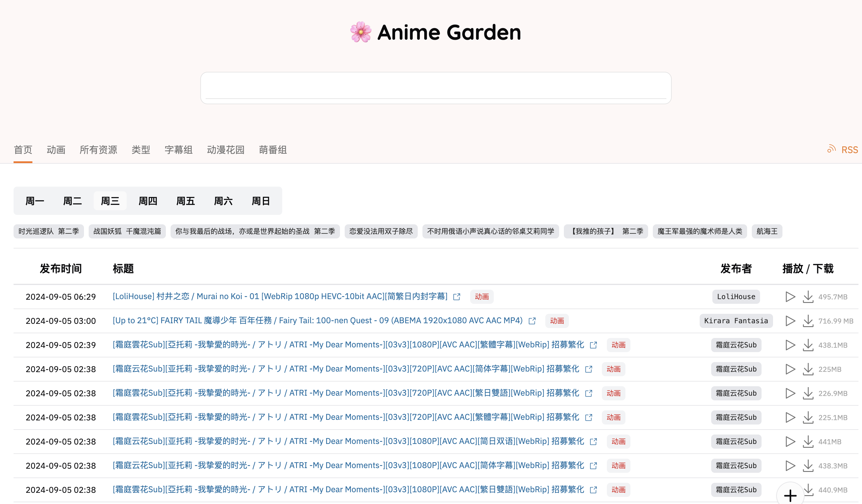Screen dimensions: 862x504
Task: Select weekday 周五
Action: tap(185, 201)
